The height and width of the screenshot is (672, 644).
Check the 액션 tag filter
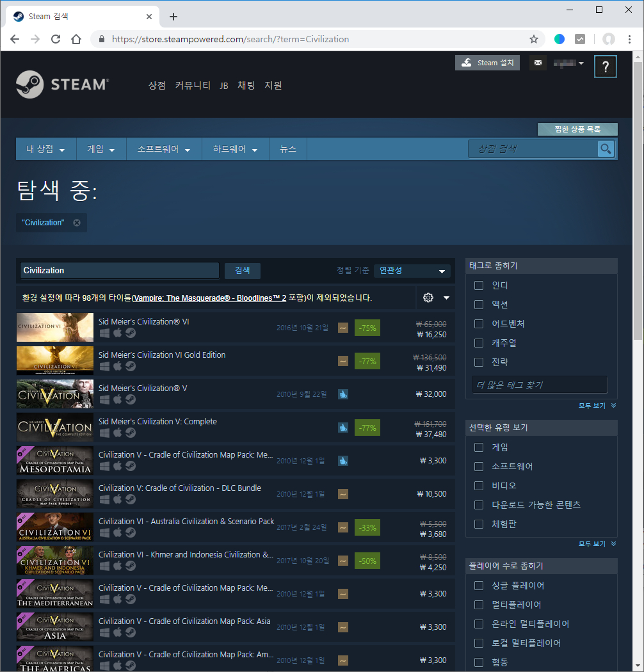479,305
